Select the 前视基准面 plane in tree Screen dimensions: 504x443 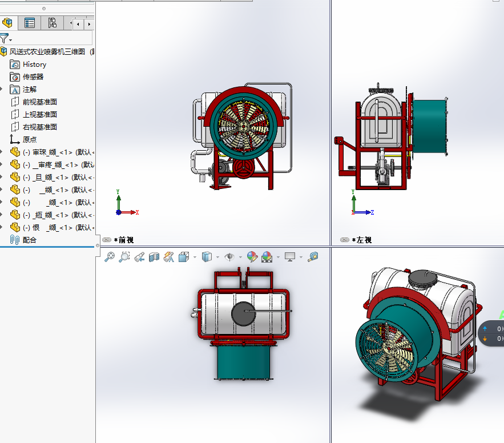(39, 102)
